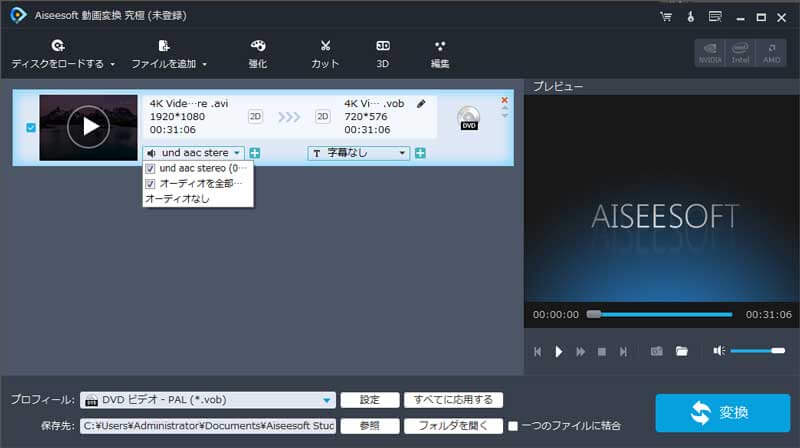Mute the preview volume speaker
Screen dimensions: 800x448
719,351
